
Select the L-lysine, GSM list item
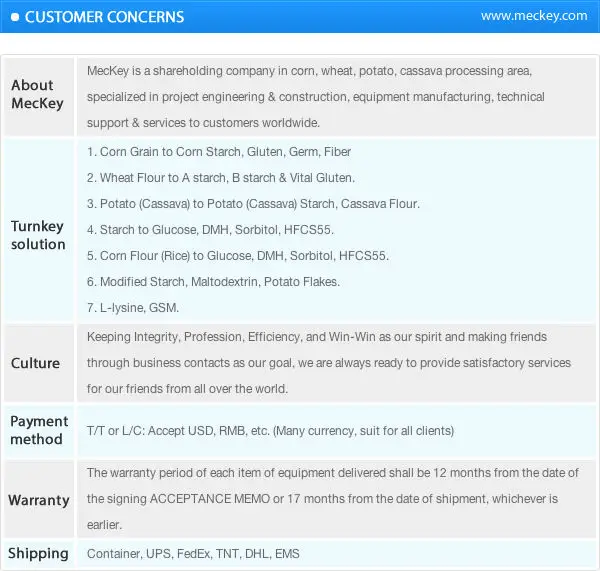point(133,308)
